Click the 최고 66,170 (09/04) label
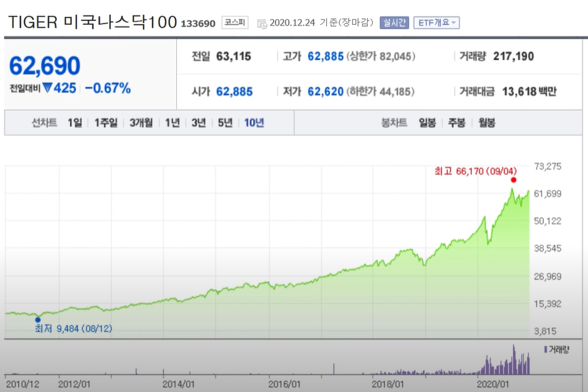The width and height of the screenshot is (588, 392). pos(476,171)
